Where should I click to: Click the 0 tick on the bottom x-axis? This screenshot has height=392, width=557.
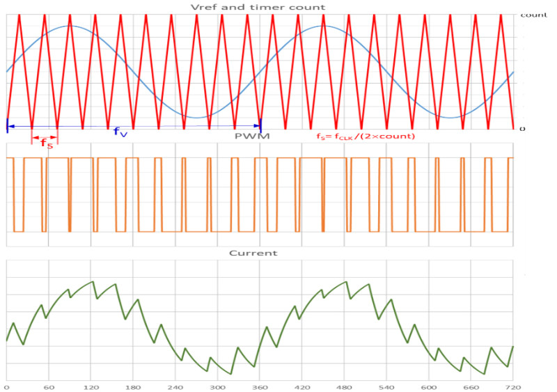point(6,386)
